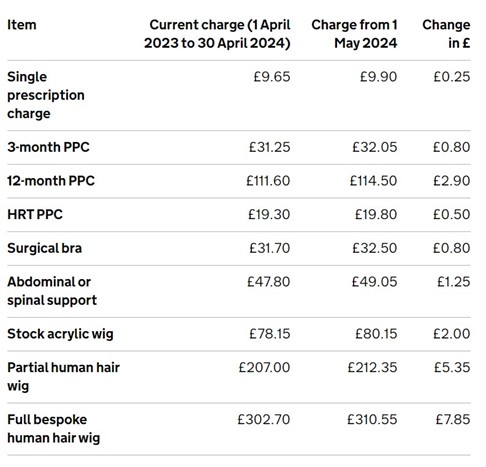Image resolution: width=486 pixels, height=467 pixels.
Task: Click the £302.70 current wig charge
Action: 264,420
